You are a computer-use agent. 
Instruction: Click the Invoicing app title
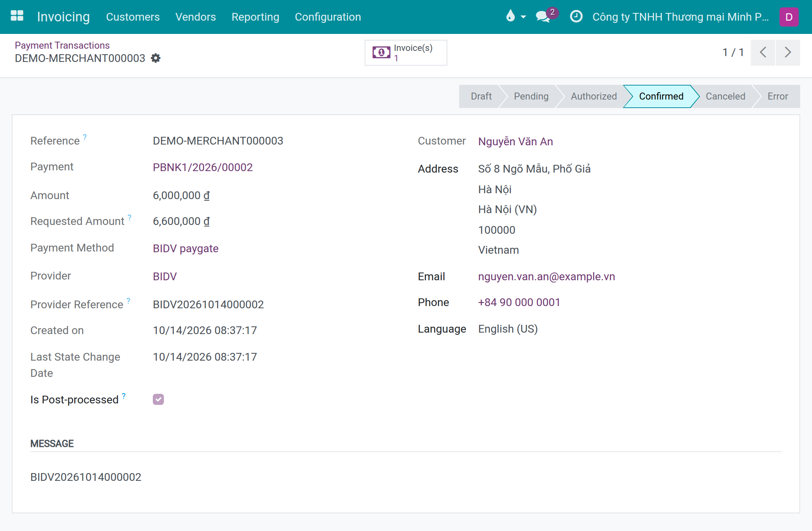pyautogui.click(x=63, y=17)
